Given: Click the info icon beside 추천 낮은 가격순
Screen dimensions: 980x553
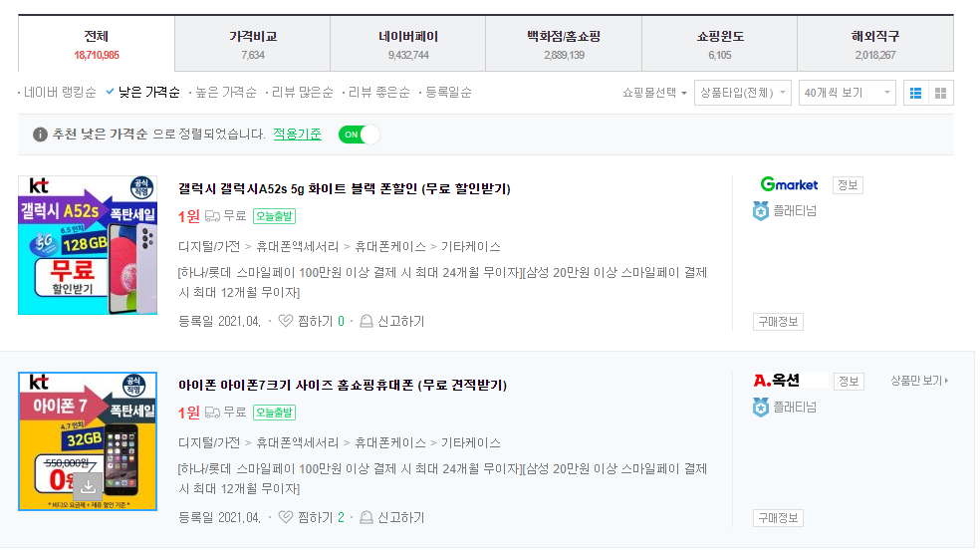Looking at the screenshot, I should (40, 135).
